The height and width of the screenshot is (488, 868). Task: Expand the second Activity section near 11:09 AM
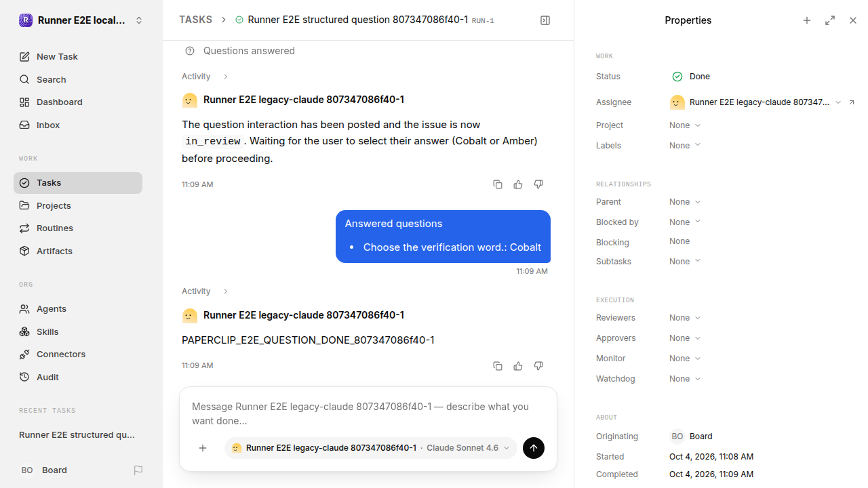(226, 291)
